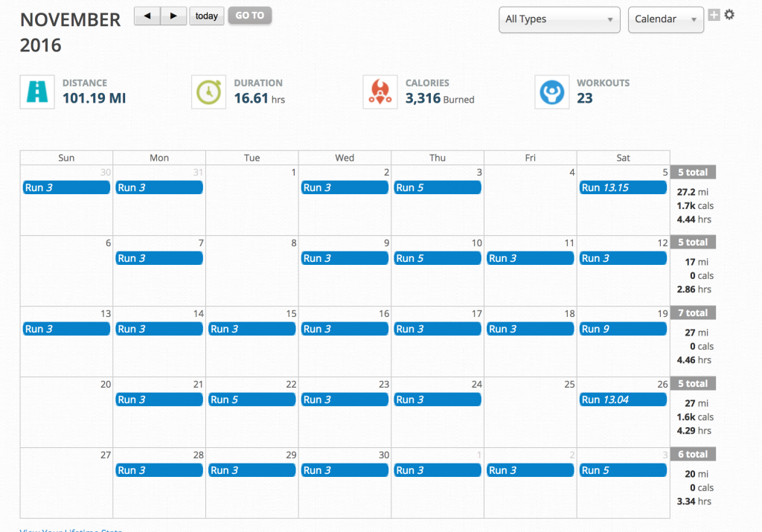
Task: Open the Run 9 entry on Nov 19
Action: point(623,329)
